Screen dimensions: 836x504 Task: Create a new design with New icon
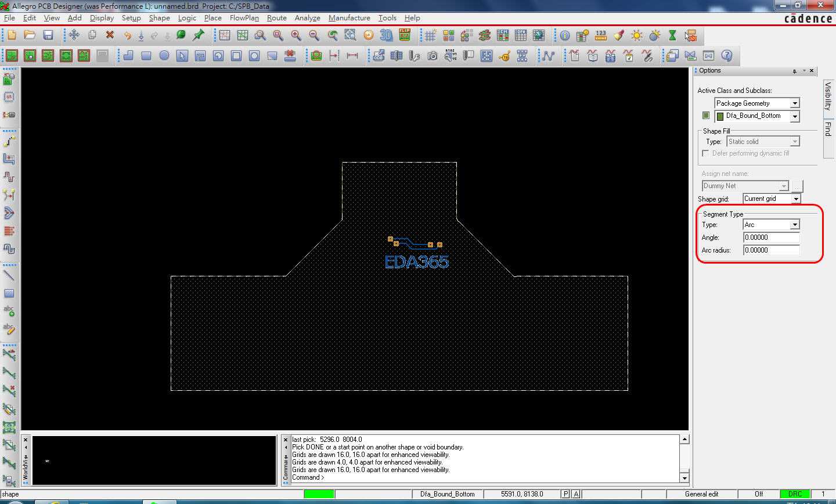coord(12,35)
